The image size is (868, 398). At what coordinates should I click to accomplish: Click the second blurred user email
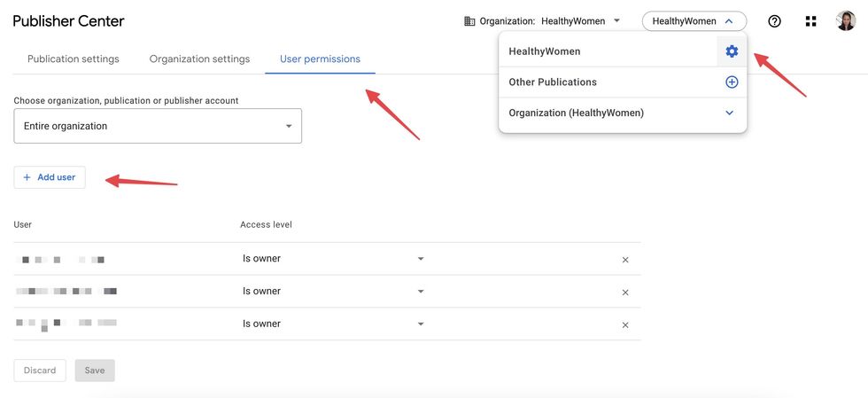pos(66,291)
